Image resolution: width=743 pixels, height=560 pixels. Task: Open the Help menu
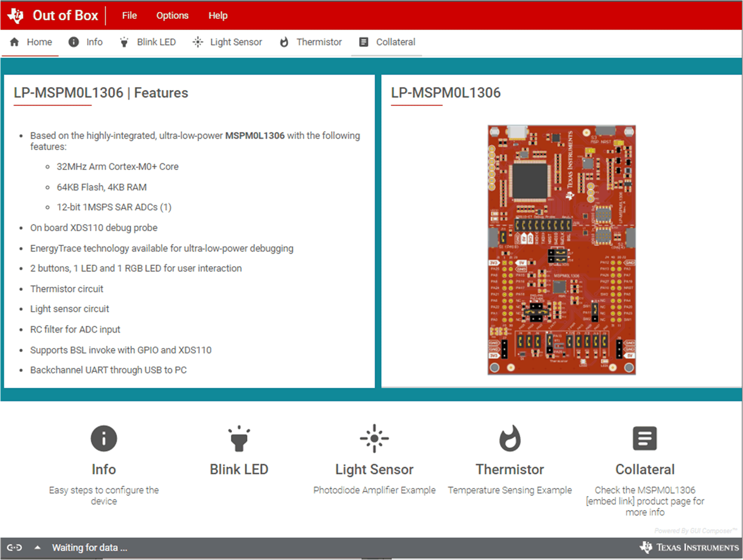(x=218, y=16)
